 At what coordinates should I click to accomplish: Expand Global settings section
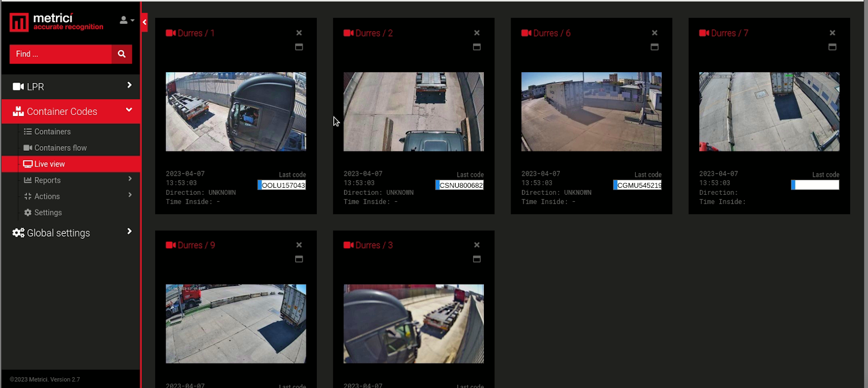tap(71, 233)
